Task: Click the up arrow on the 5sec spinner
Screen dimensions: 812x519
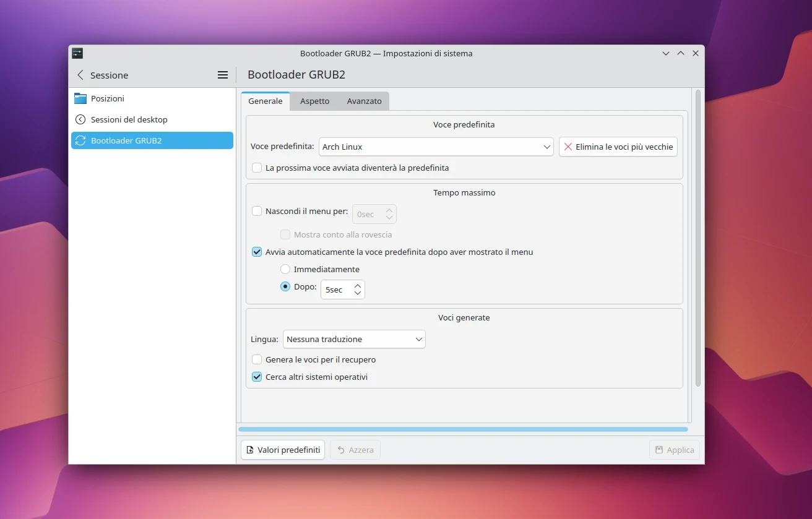Action: [x=358, y=285]
